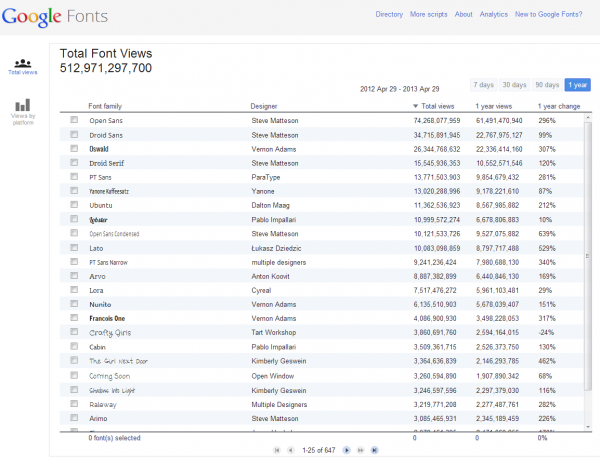This screenshot has width=600, height=461.
Task: Click the Google Fonts logo
Action: click(x=55, y=16)
